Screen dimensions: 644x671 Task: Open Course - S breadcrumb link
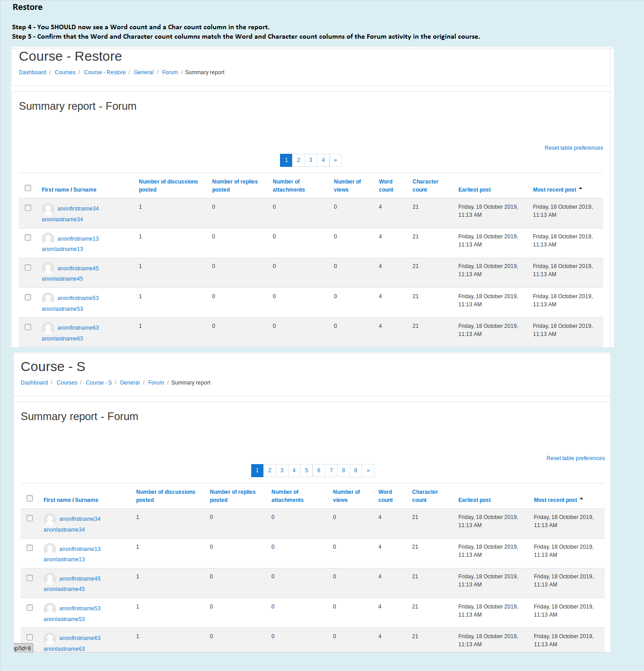pyautogui.click(x=99, y=383)
